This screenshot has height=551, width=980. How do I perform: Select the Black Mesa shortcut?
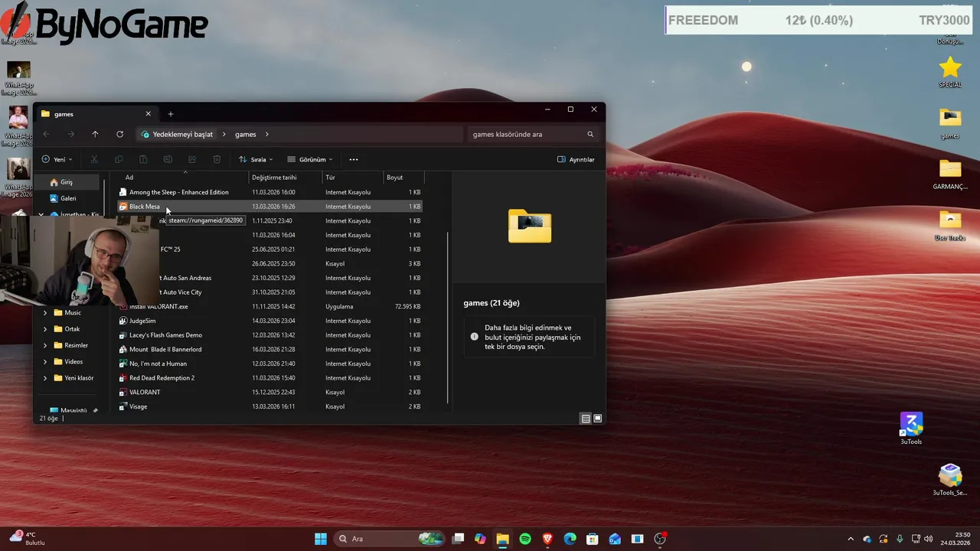269,207
